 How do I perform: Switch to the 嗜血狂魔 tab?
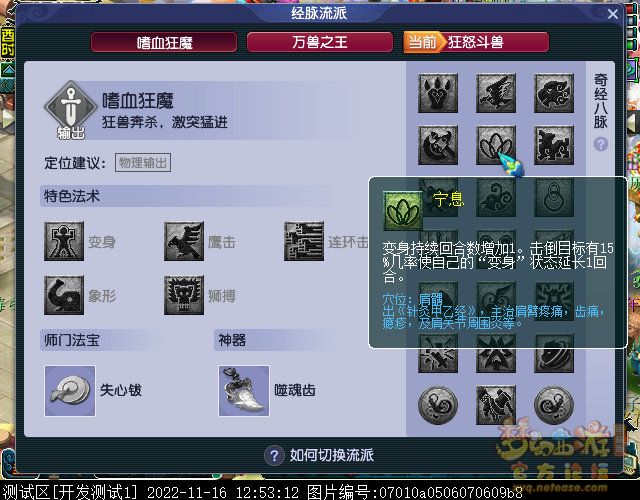pos(164,42)
